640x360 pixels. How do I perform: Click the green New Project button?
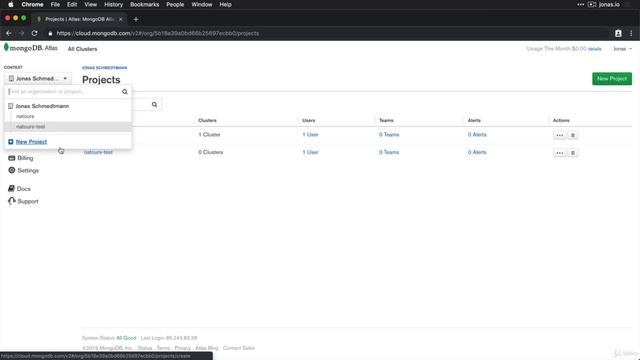612,79
